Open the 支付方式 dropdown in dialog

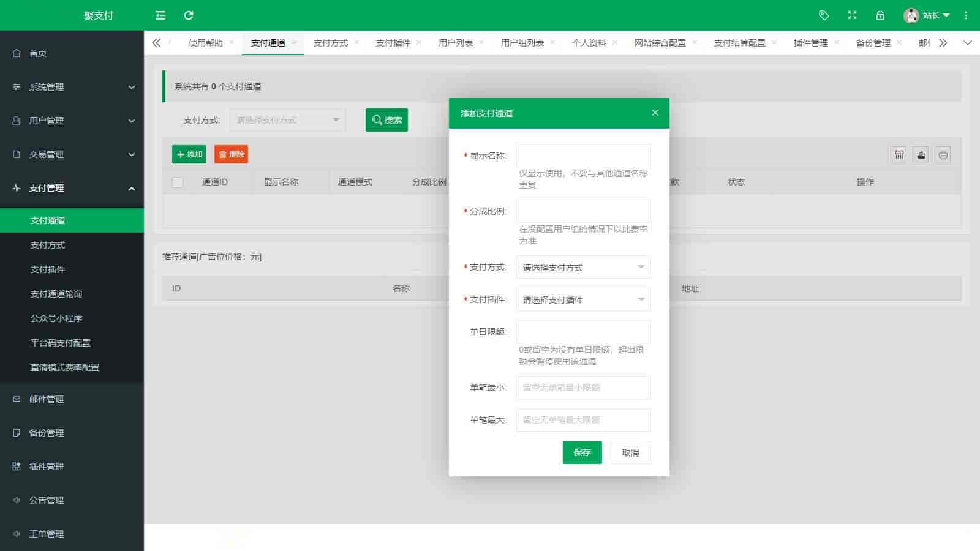(583, 268)
